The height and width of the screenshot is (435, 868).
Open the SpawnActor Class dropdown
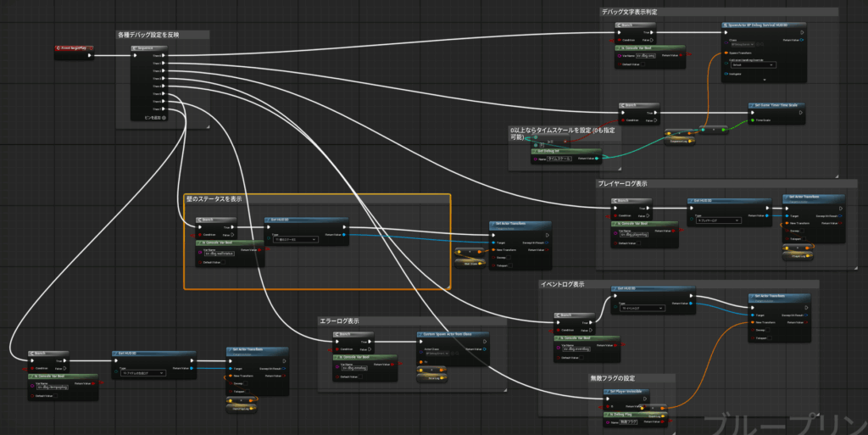point(742,44)
